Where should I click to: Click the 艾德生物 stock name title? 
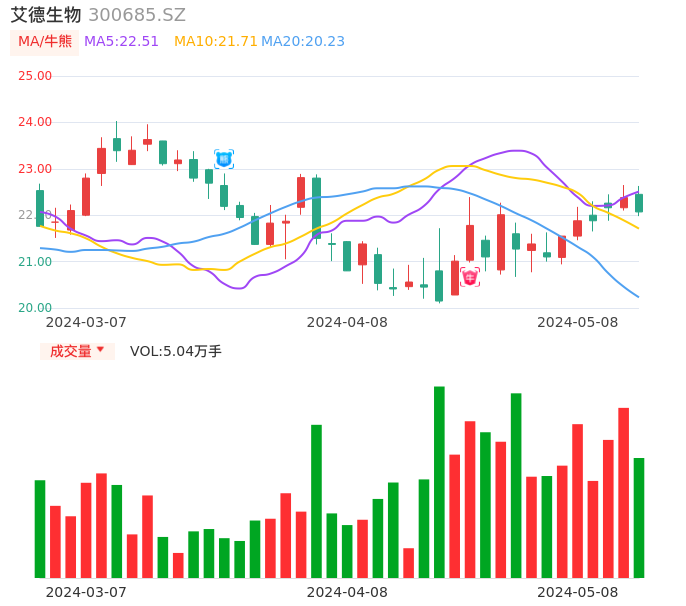(46, 15)
